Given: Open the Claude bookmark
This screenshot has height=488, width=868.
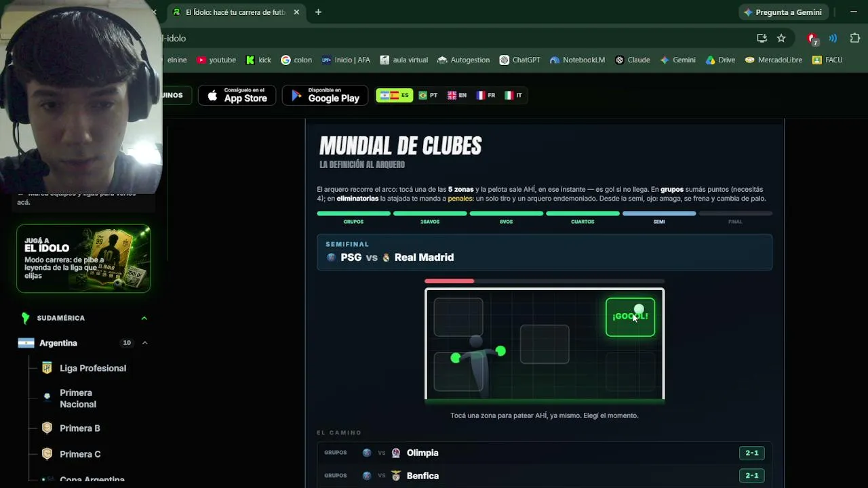Looking at the screenshot, I should (x=632, y=60).
